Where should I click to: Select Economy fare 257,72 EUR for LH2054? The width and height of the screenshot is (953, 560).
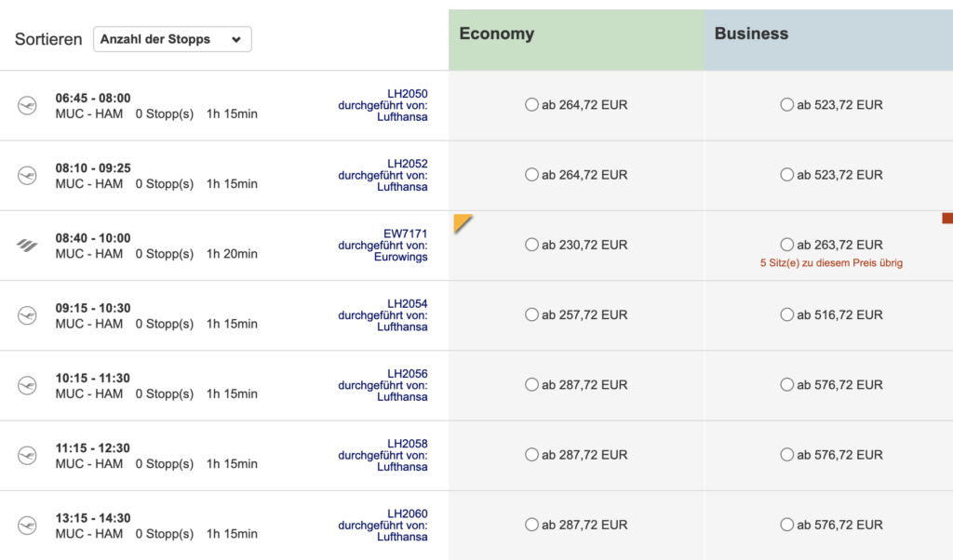pos(532,315)
